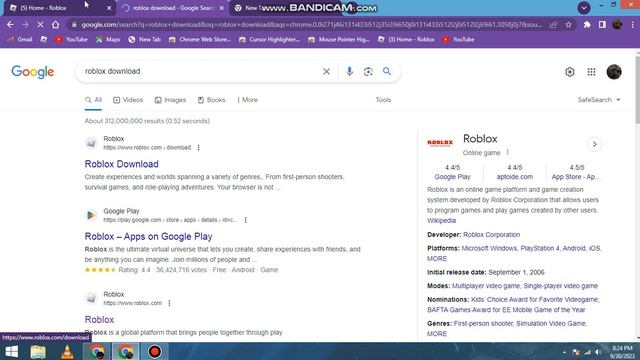The width and height of the screenshot is (640, 360).
Task: Open the Roblox homepage result
Action: pos(99,320)
